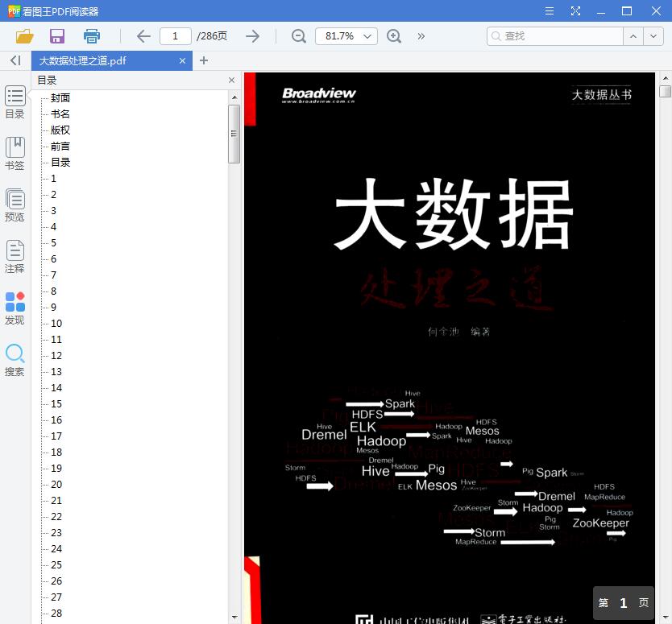Toggle fullscreen mode icon in the title bar
Screen dimensions: 672x624
pyautogui.click(x=575, y=11)
